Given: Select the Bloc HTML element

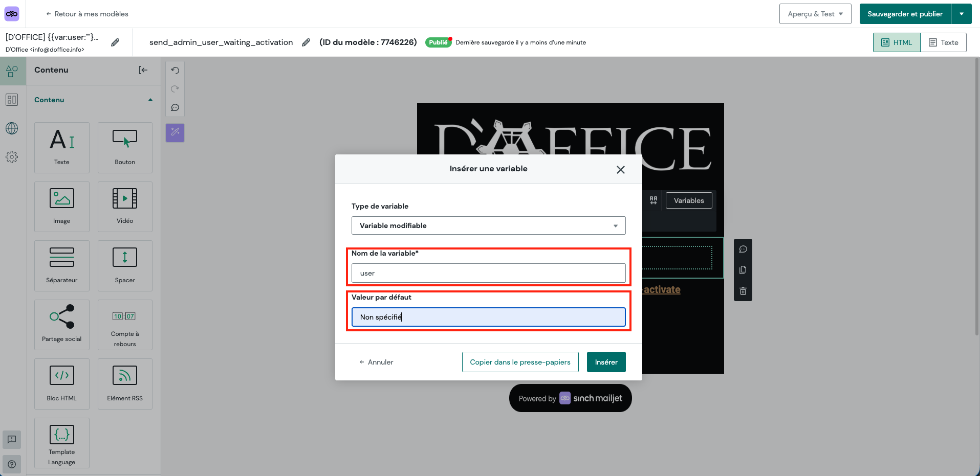Looking at the screenshot, I should [x=61, y=384].
